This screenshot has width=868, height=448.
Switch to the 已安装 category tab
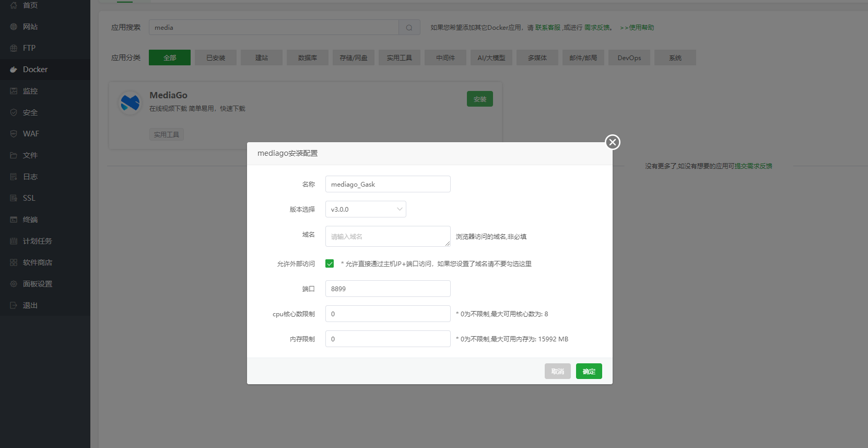[x=216, y=58]
